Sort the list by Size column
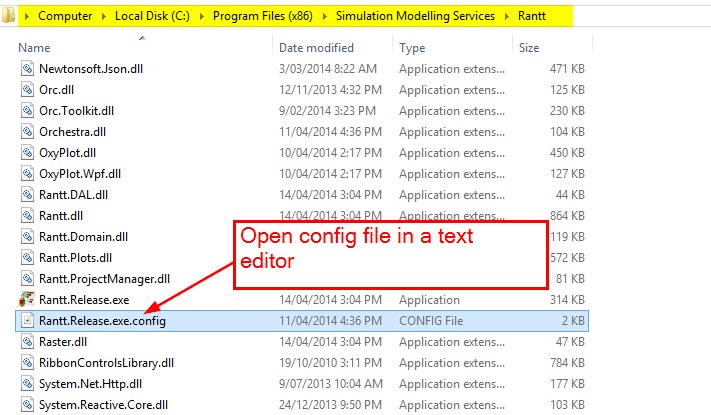The width and height of the screenshot is (711, 415). [529, 48]
